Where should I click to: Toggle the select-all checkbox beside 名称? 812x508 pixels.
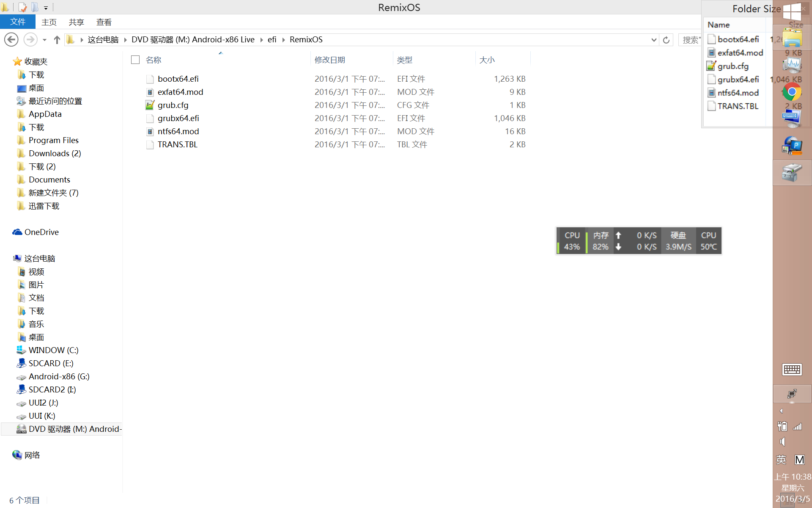(135, 60)
